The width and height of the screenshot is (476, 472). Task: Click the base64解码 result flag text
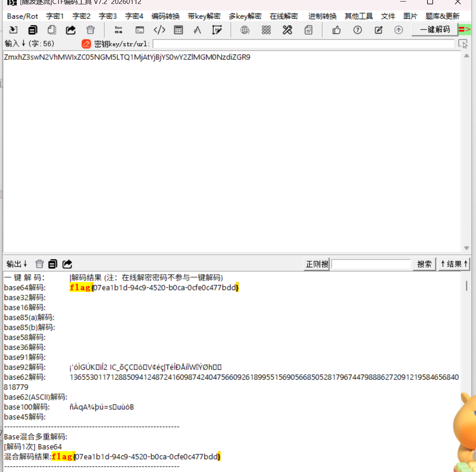click(x=154, y=287)
